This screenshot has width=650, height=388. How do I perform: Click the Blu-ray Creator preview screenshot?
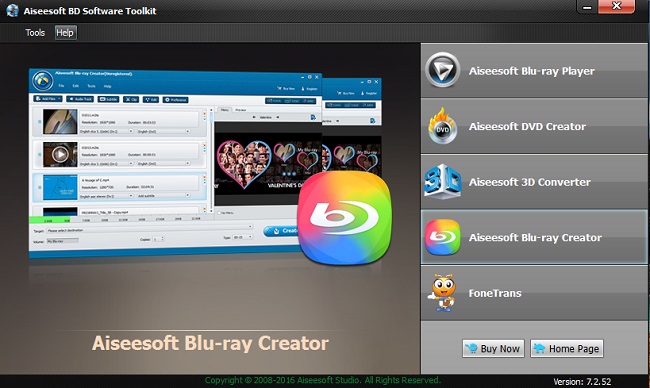coord(205,164)
